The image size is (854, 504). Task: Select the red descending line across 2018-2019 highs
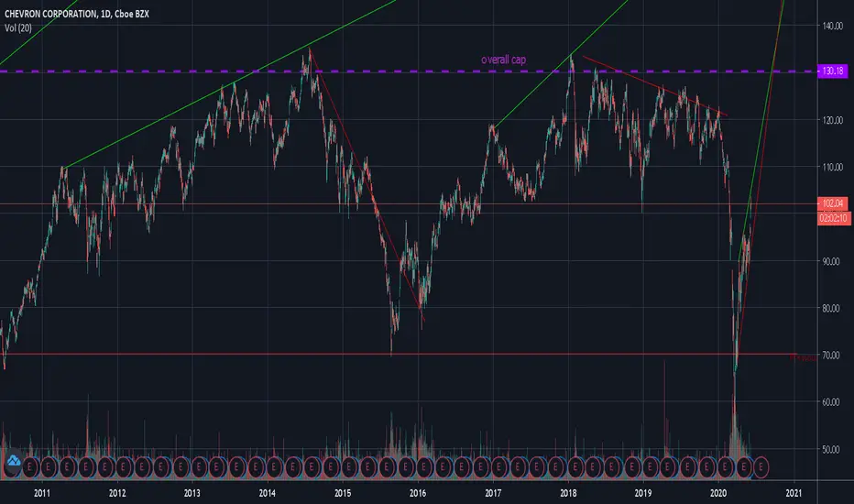click(655, 85)
